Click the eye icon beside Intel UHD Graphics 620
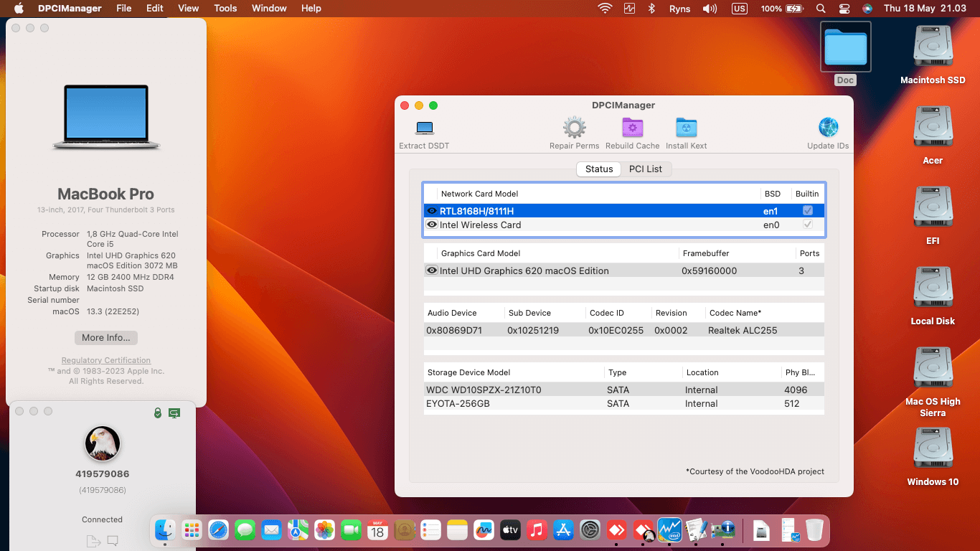980x551 pixels. pyautogui.click(x=432, y=270)
